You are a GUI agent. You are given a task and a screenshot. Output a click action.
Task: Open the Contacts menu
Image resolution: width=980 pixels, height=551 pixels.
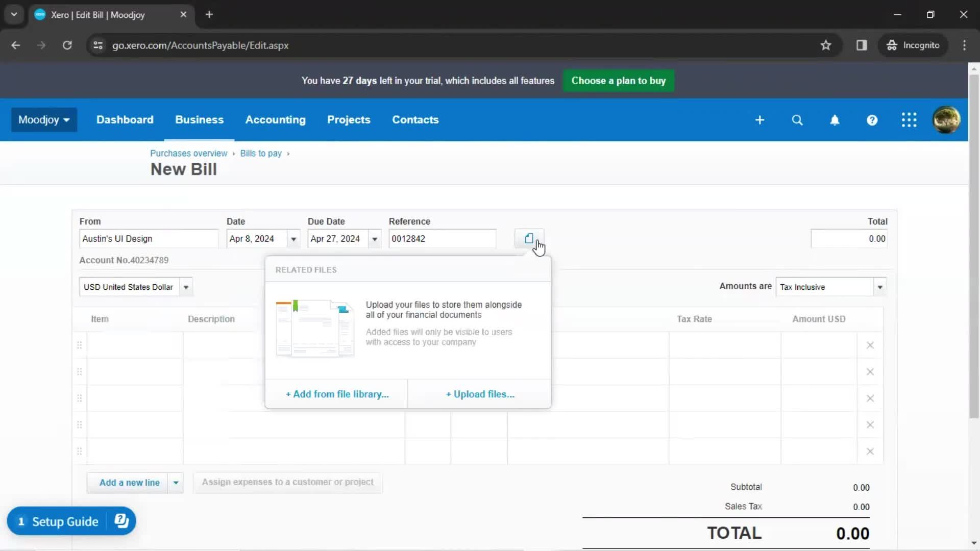[x=415, y=120]
